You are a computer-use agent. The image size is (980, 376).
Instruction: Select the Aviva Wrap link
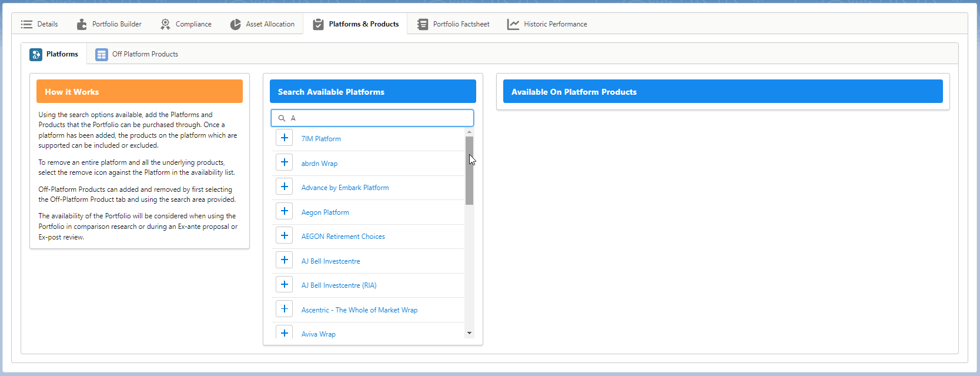click(319, 334)
